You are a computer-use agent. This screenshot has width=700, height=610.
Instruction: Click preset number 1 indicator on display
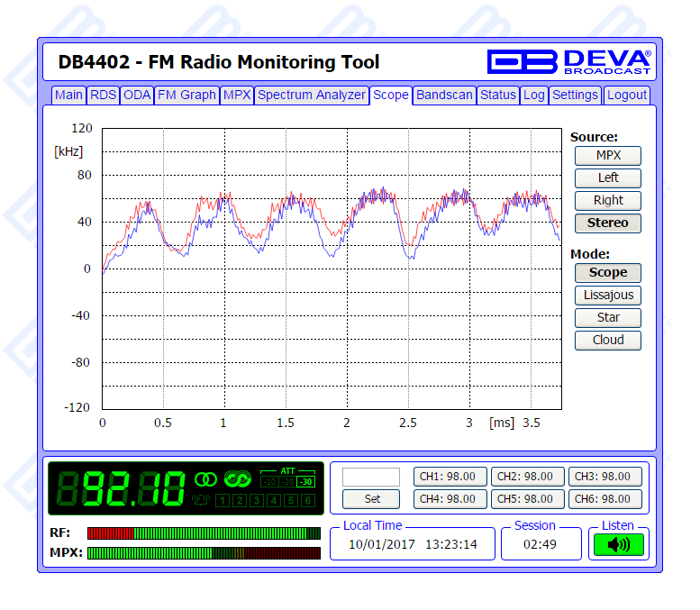tap(222, 500)
